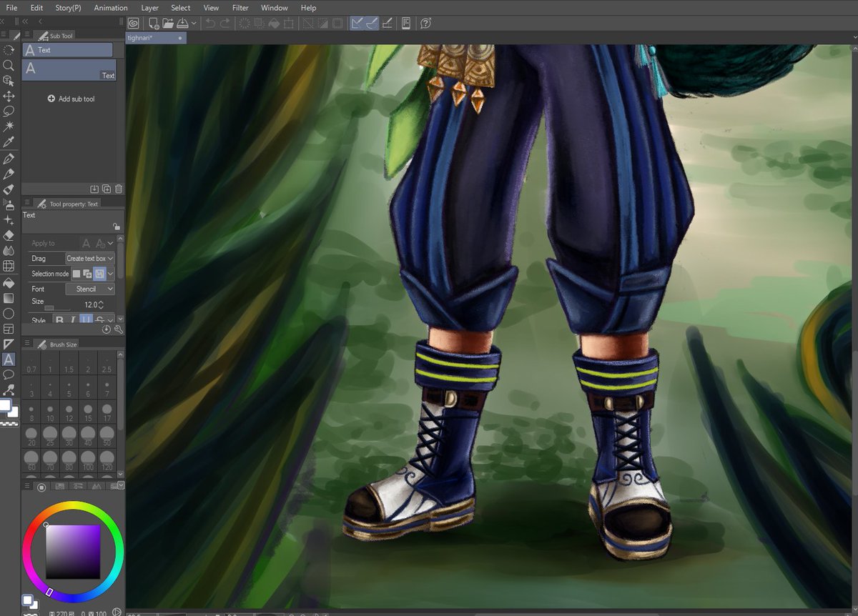This screenshot has height=616, width=858.
Task: Open the Filter menu
Action: [x=240, y=8]
